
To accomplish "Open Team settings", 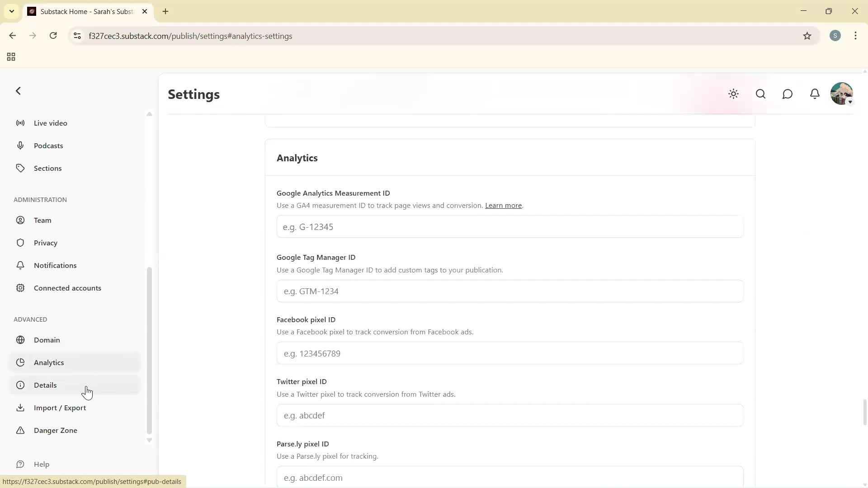I will click(x=42, y=220).
